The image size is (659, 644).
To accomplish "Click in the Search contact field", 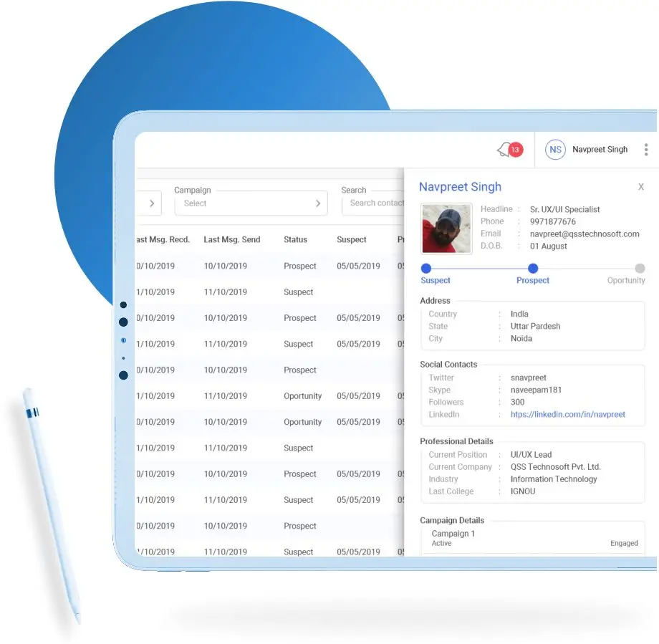I will tap(376, 203).
